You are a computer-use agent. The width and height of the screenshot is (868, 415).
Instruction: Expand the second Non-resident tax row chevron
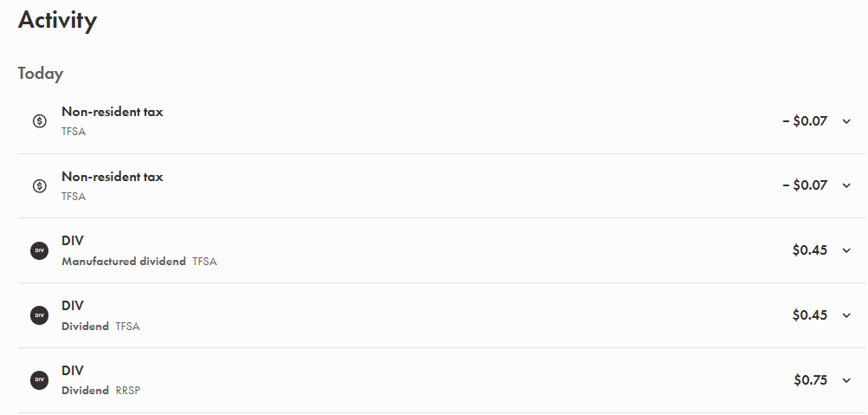(846, 185)
